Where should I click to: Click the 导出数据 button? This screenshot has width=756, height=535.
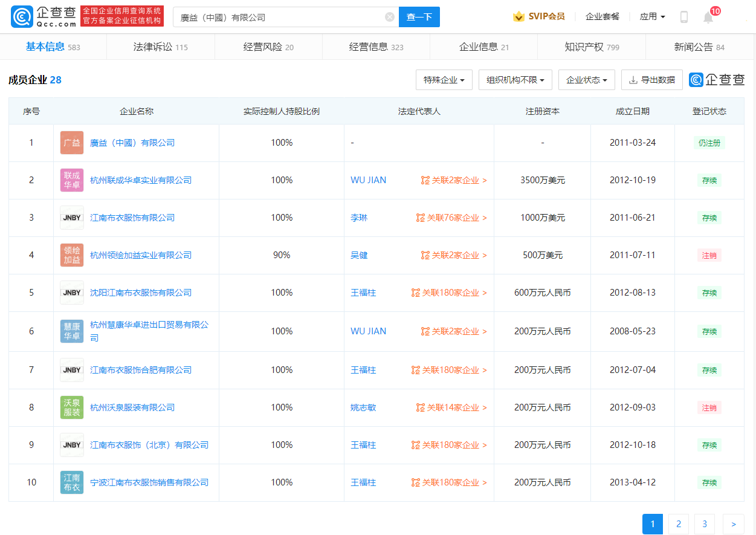pos(652,80)
